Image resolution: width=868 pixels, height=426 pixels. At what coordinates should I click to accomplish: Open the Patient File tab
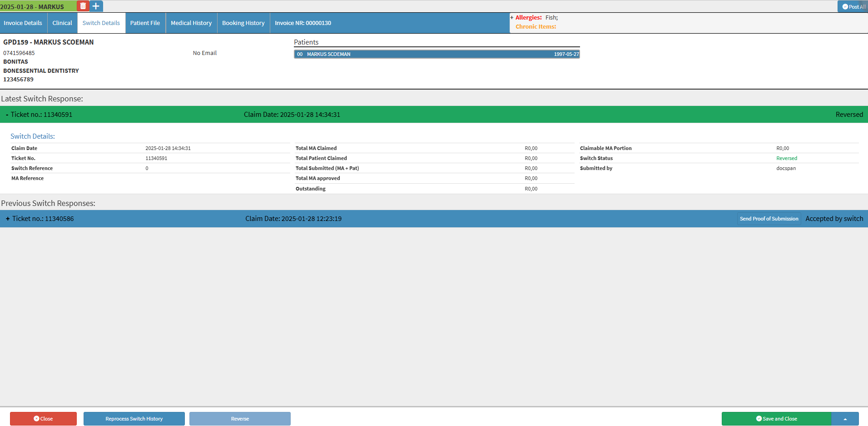tap(145, 23)
